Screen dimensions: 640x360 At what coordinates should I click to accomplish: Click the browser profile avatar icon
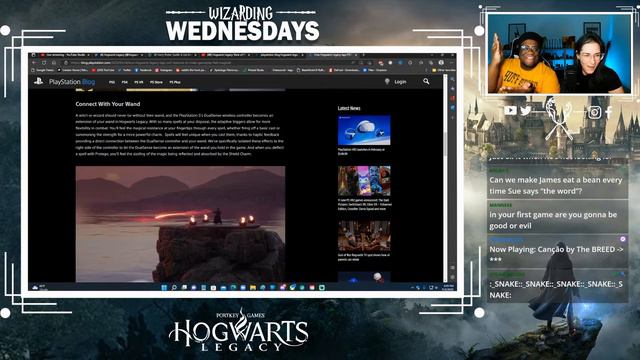(x=441, y=63)
